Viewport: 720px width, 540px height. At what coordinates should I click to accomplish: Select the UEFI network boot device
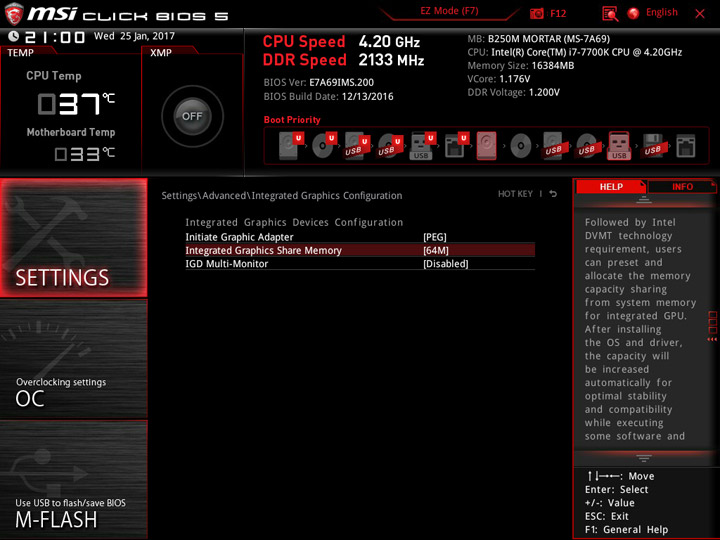pos(456,146)
